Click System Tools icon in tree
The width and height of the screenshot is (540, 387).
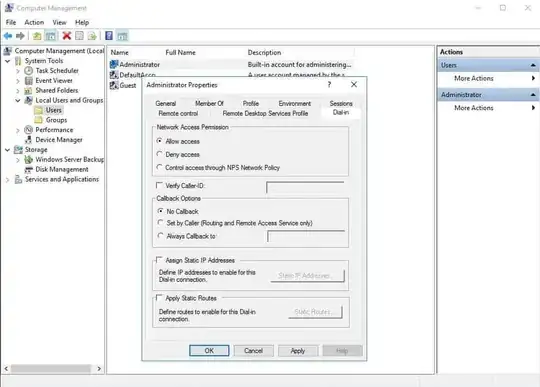[x=18, y=61]
